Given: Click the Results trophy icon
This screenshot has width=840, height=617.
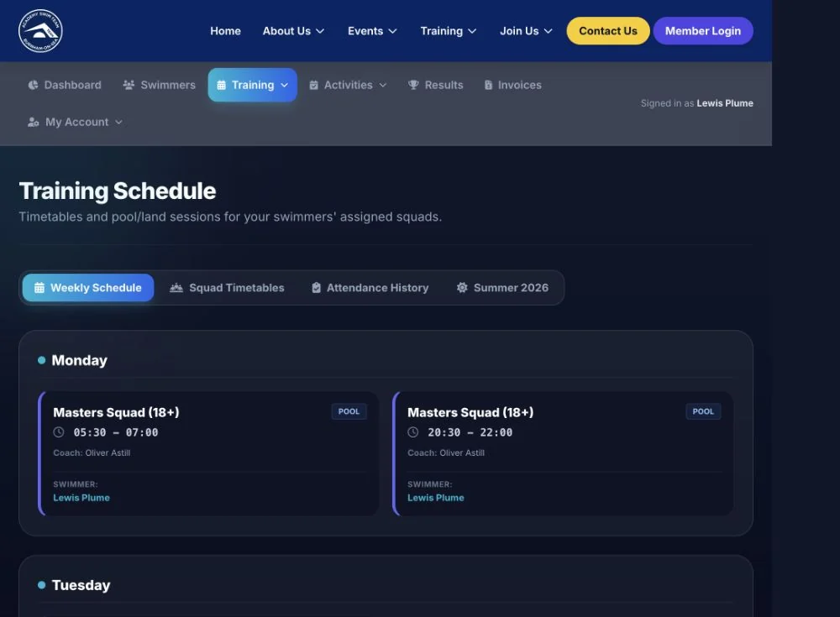Looking at the screenshot, I should click(x=413, y=85).
